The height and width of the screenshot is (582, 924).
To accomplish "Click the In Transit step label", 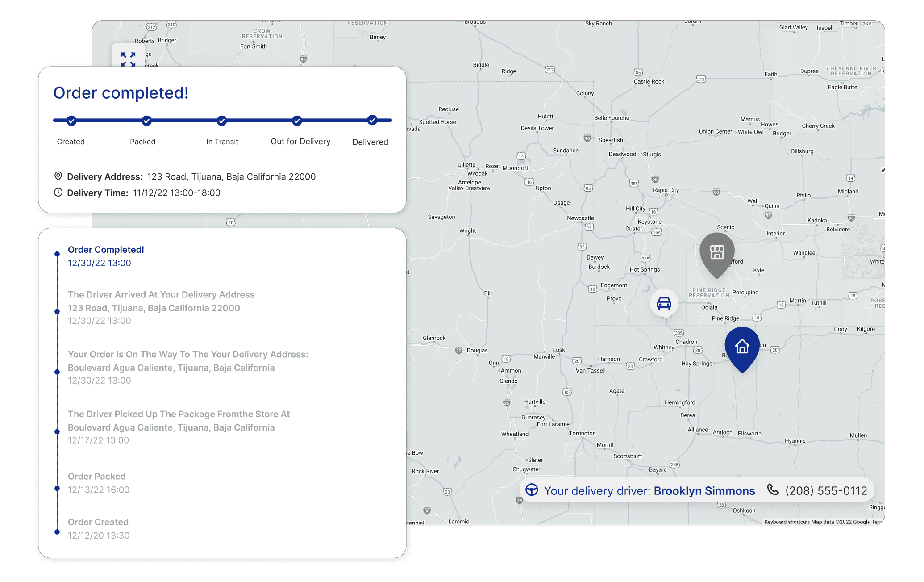I will coord(222,142).
